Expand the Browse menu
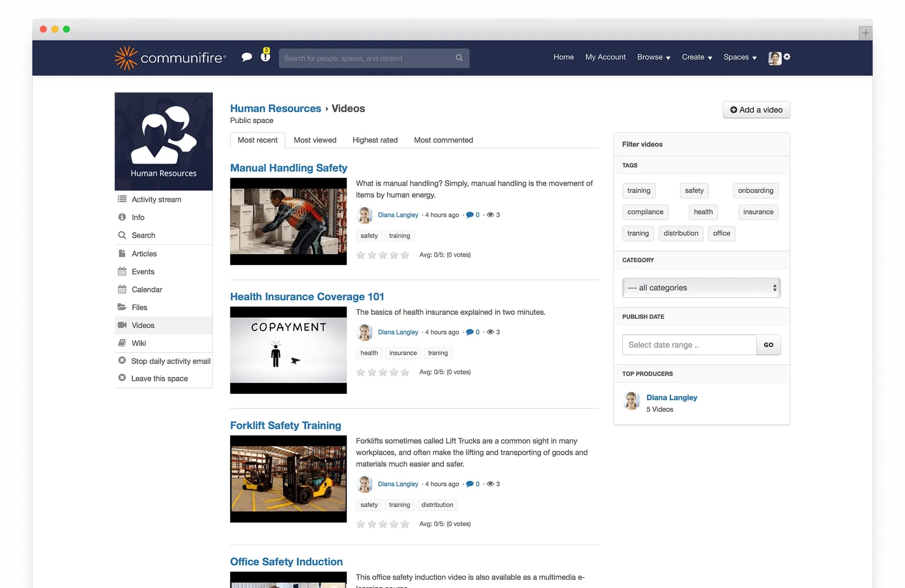Image resolution: width=905 pixels, height=588 pixels. point(653,57)
